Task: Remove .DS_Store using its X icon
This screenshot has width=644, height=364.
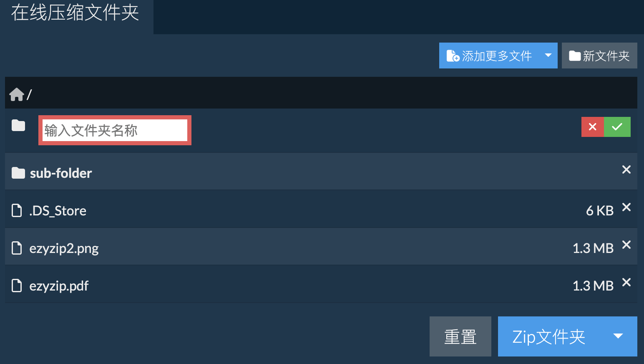Action: [x=626, y=207]
